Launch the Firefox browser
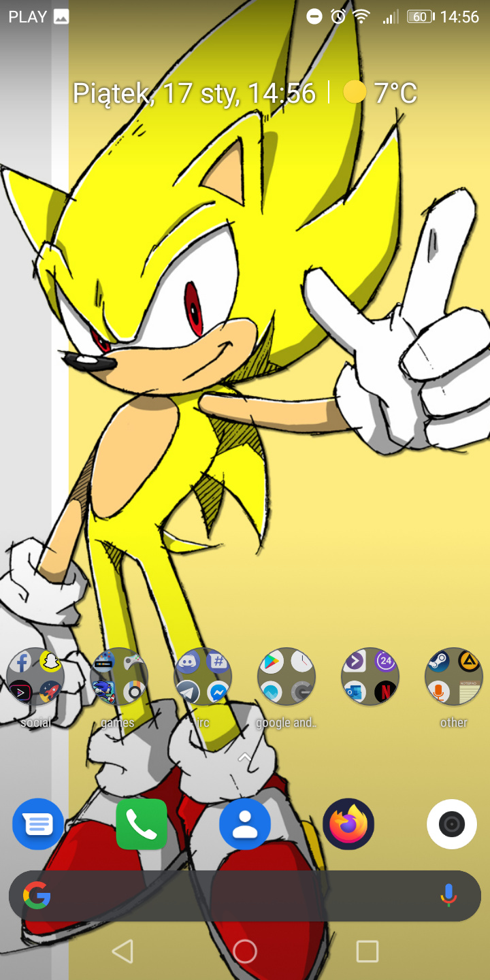 coord(348,824)
